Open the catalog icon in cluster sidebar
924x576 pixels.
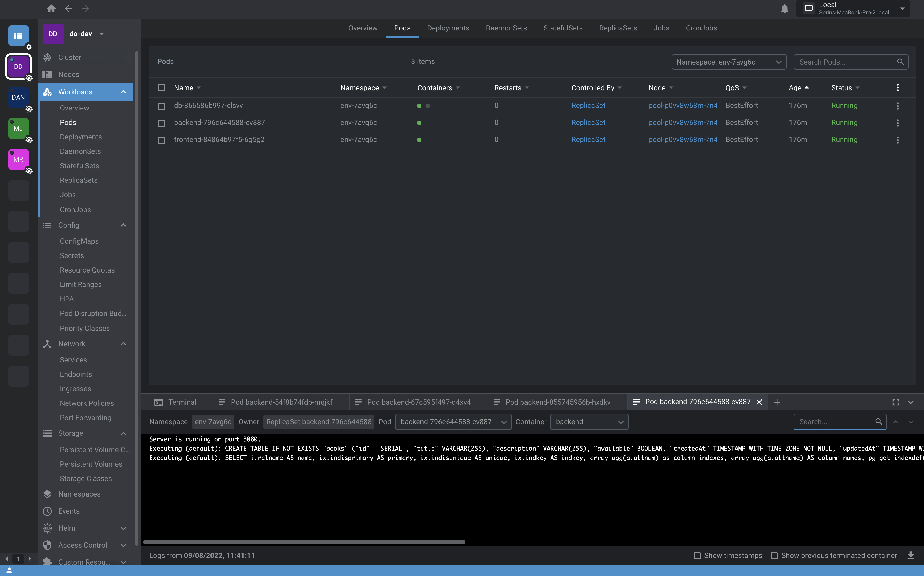18,36
